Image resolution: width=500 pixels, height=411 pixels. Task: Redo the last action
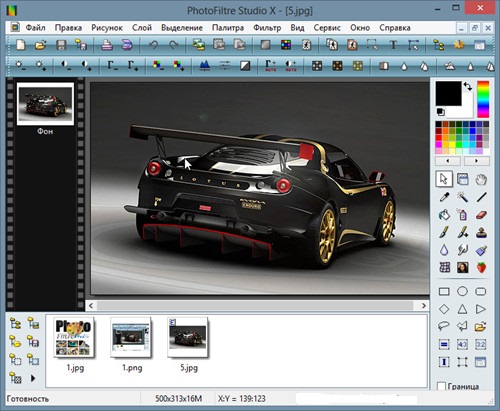(x=173, y=45)
